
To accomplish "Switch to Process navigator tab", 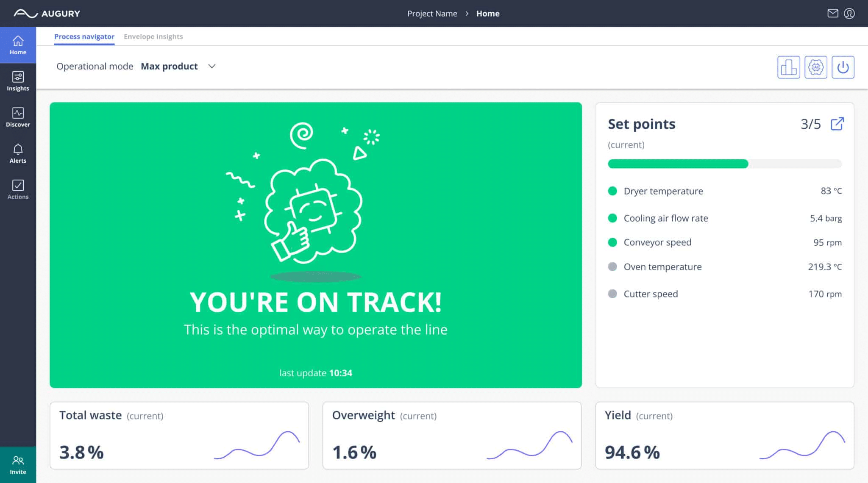I will (84, 36).
